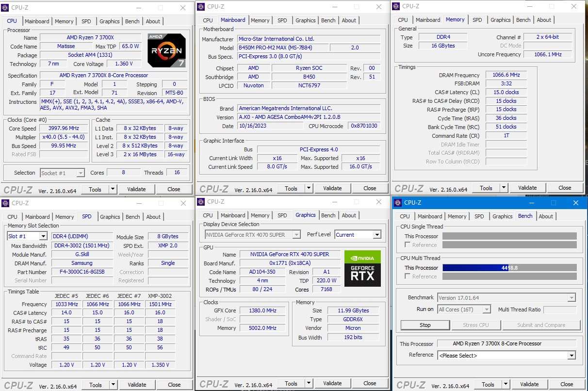Click the multi thread 4418.8 progress bar

pyautogui.click(x=509, y=268)
